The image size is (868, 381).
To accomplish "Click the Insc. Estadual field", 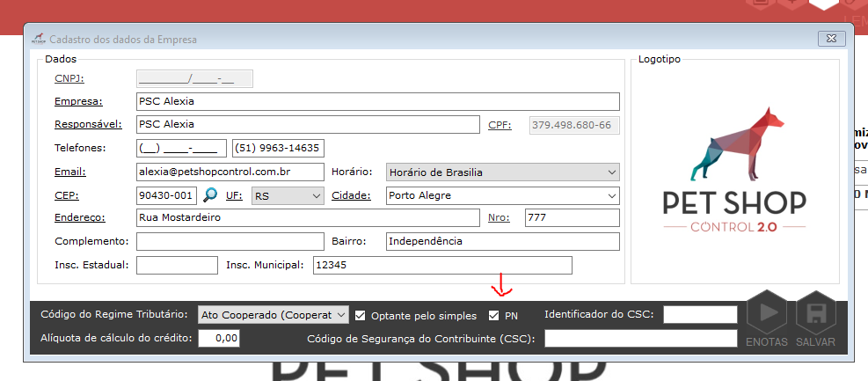I will tap(177, 265).
